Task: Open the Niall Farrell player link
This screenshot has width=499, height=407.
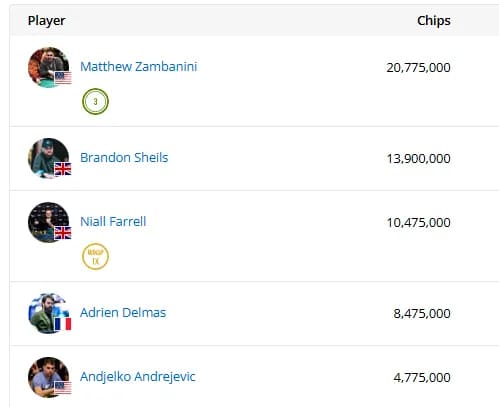Action: (113, 222)
